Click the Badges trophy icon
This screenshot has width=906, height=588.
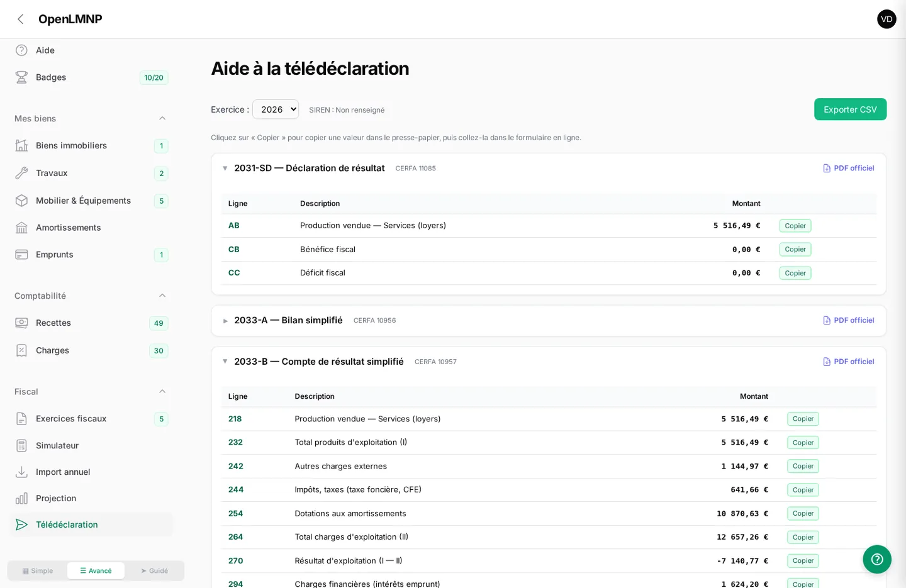(21, 77)
